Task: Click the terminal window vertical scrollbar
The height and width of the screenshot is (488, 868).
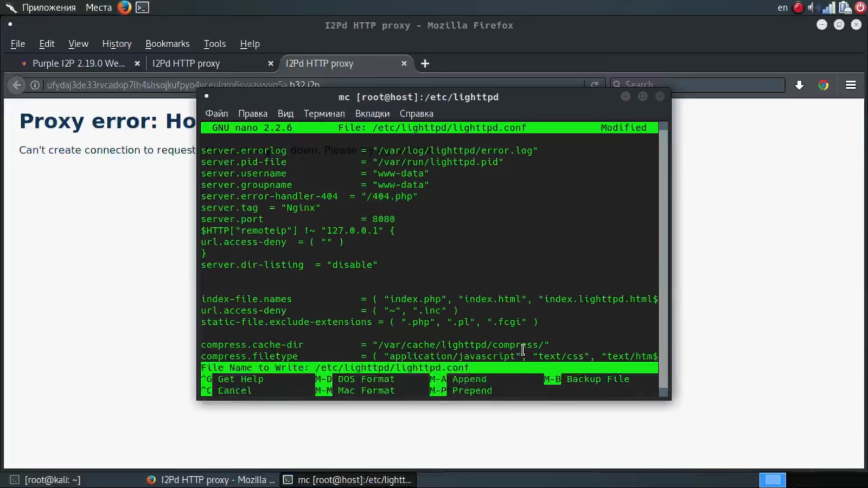Action: [x=663, y=259]
